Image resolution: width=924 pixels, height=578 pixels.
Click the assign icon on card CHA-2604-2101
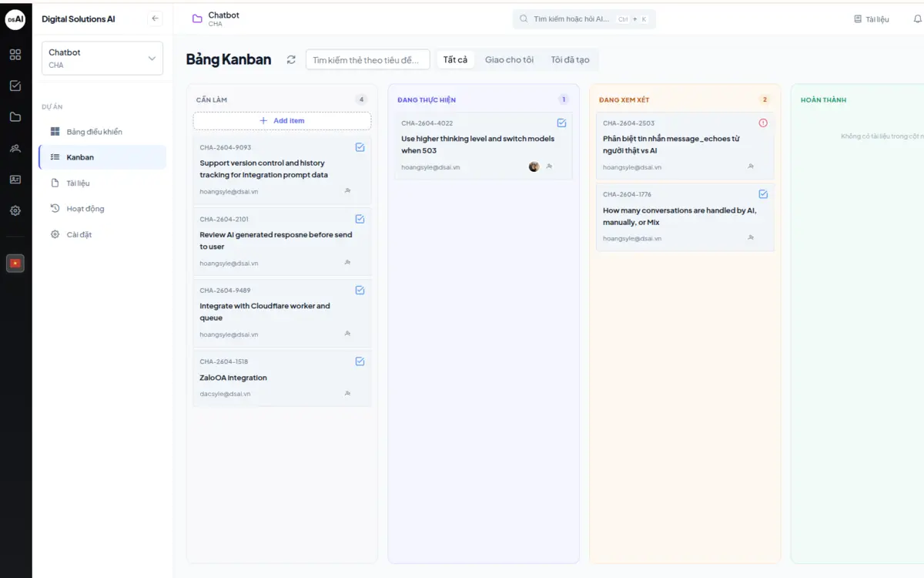(347, 263)
